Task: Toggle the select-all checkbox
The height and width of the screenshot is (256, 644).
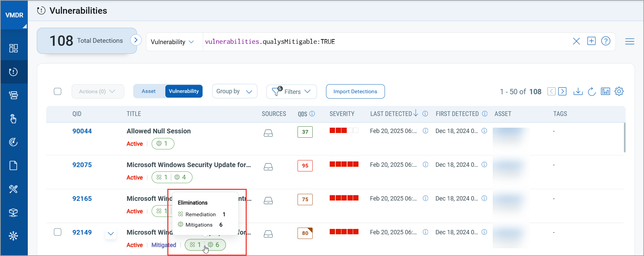Action: point(58,91)
